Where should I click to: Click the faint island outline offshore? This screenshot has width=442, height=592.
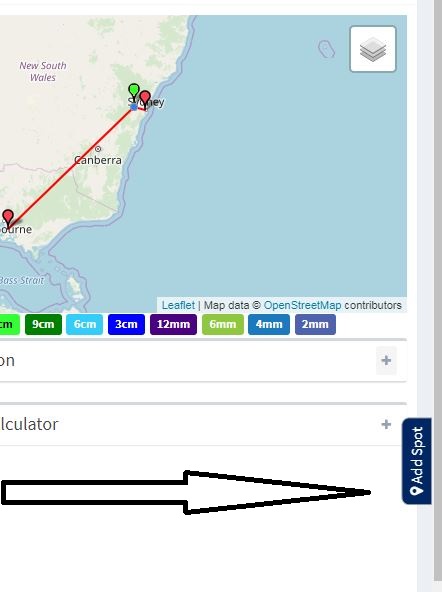pyautogui.click(x=326, y=49)
